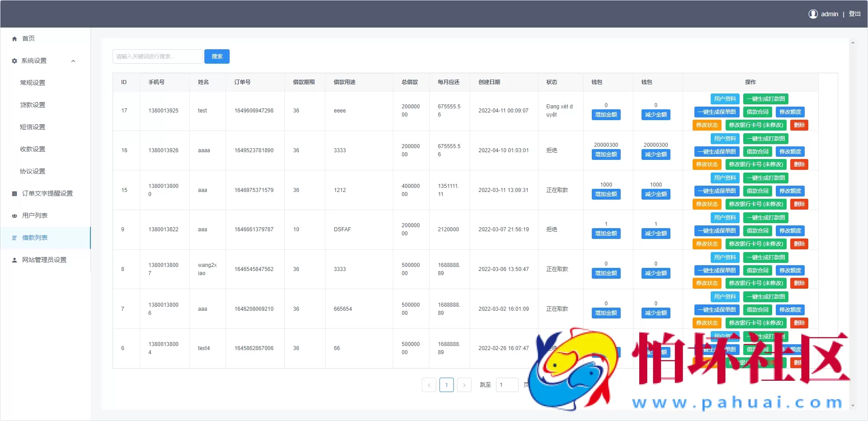
Task: Select the 协议设置 menu entry
Action: (33, 171)
